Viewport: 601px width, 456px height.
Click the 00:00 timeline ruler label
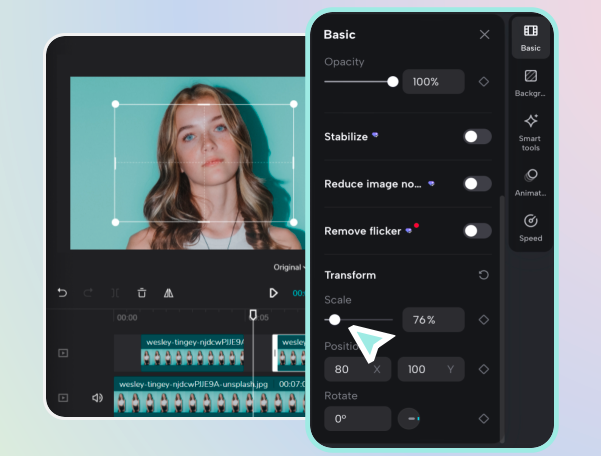(x=127, y=318)
